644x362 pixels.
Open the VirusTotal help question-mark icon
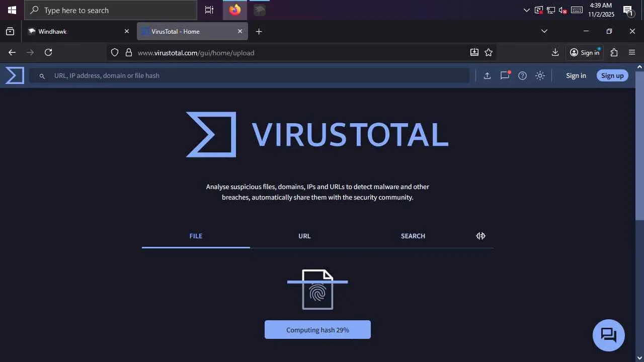pos(523,75)
